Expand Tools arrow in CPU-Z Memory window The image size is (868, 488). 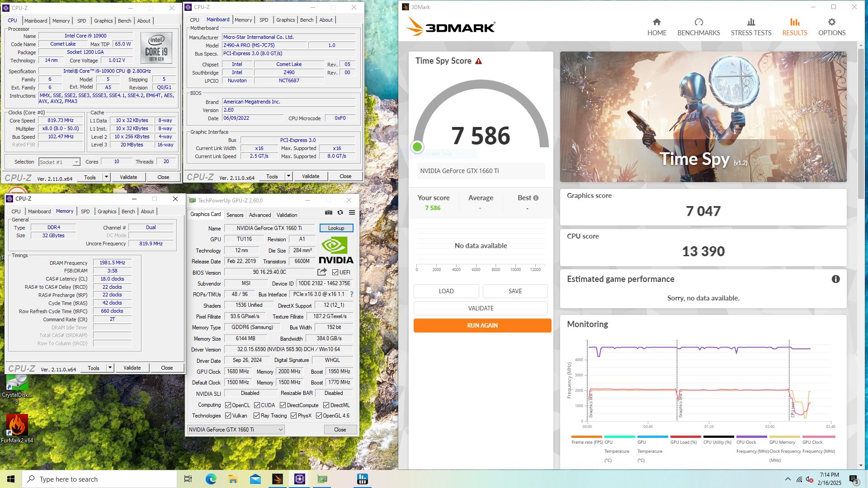pos(110,368)
